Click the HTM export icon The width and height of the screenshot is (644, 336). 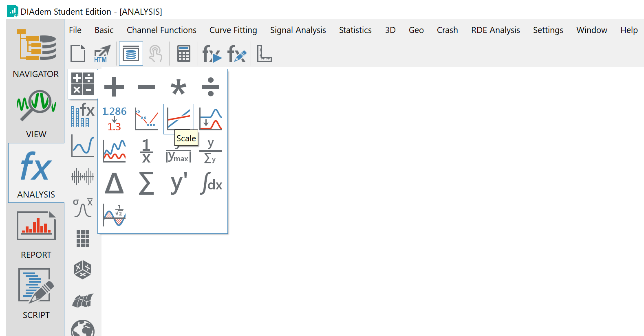pyautogui.click(x=102, y=53)
